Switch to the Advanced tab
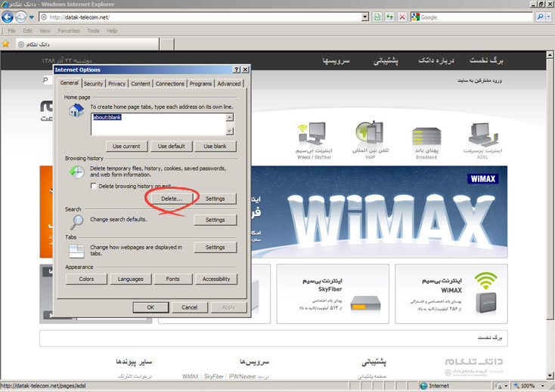Screen dimensions: 555x392 (229, 83)
